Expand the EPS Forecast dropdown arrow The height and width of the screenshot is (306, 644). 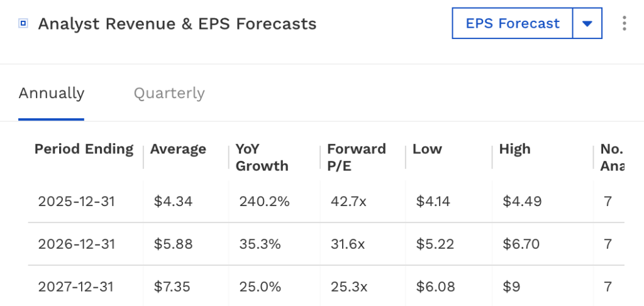coord(587,24)
